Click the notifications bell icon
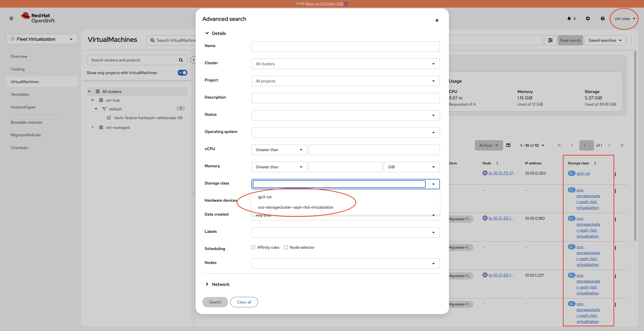Screen dimensions: 644x331 point(569,18)
